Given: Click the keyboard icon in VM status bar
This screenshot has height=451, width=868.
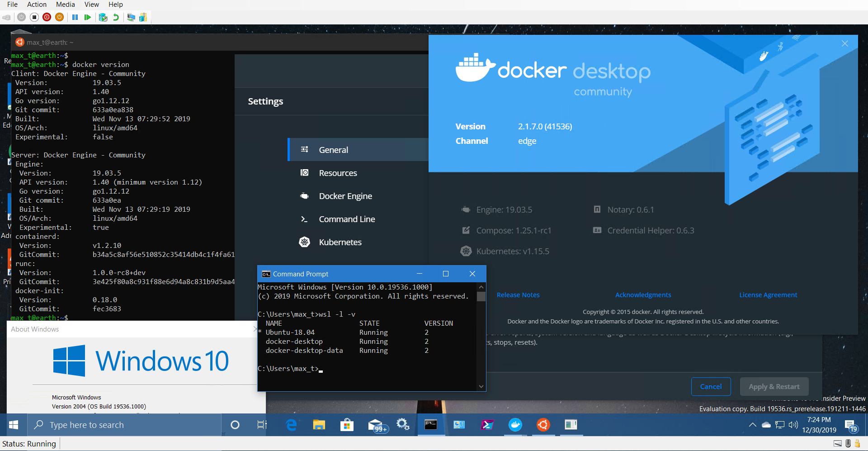Looking at the screenshot, I should coord(838,444).
